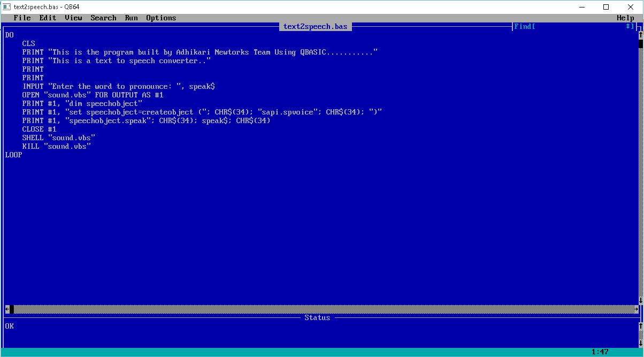Click the QB64 icon in the title bar
The height and width of the screenshot is (357, 644).
click(x=7, y=7)
